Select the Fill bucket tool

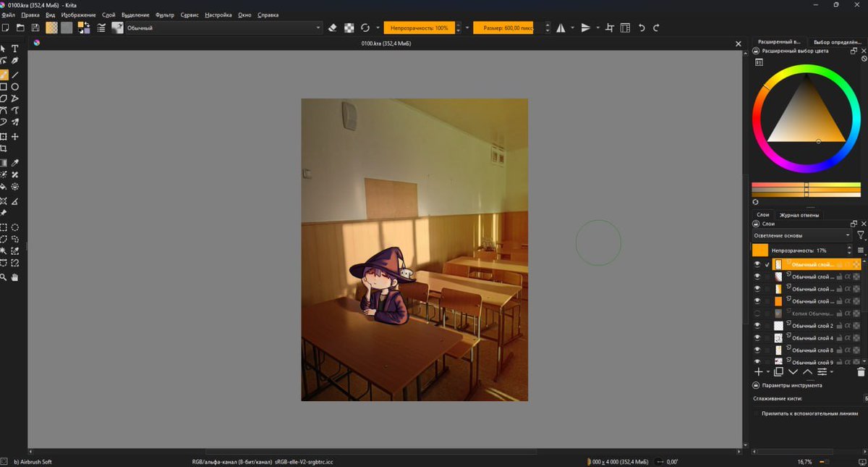[4, 187]
